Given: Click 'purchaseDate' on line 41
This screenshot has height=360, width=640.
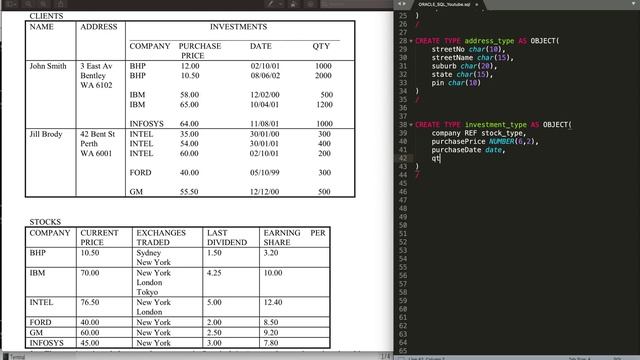Looking at the screenshot, I should (x=456, y=150).
